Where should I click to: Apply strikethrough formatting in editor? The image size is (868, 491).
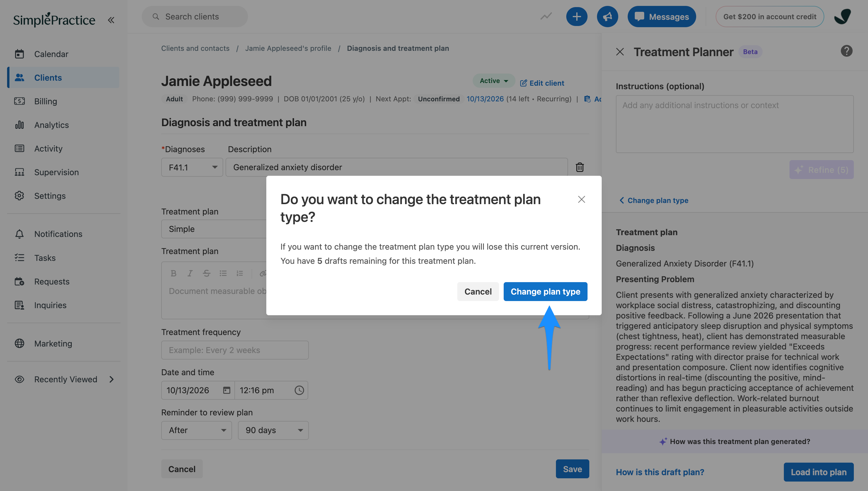pyautogui.click(x=207, y=273)
